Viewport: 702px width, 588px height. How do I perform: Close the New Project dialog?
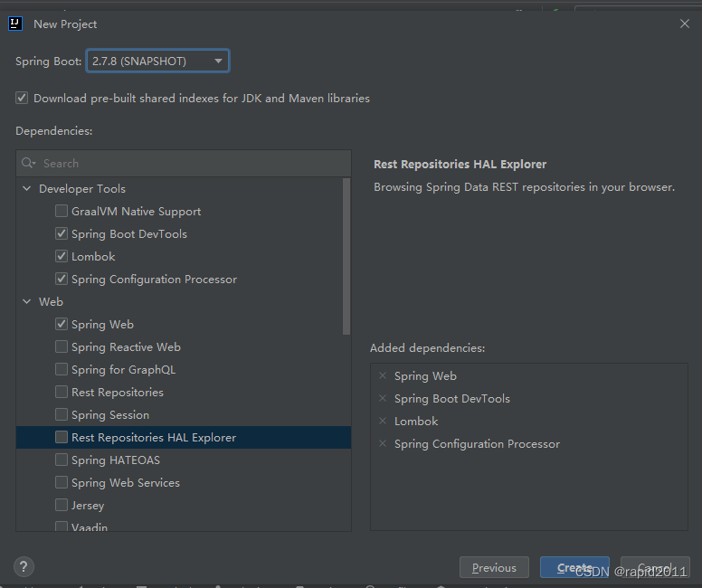click(685, 24)
